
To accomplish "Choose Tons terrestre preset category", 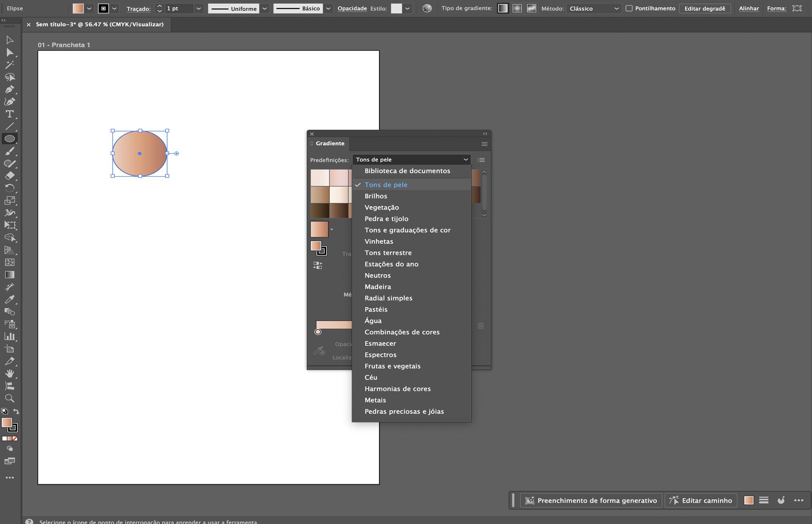I will coord(388,252).
